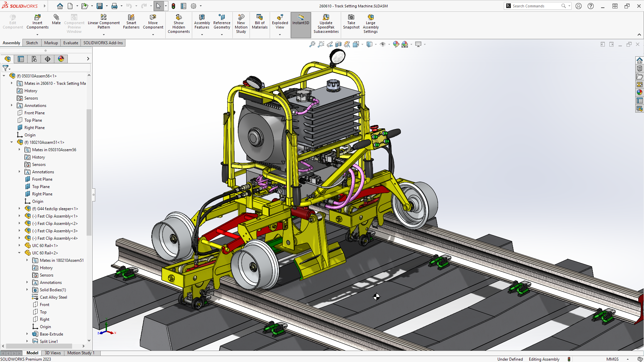Select the Zoom to Fit icon
Screen dimensions: 644x362
coord(312,44)
